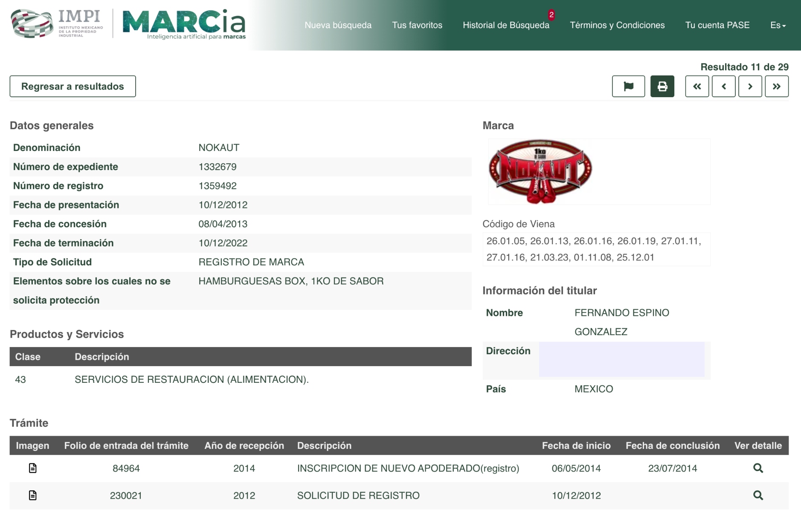801x532 pixels.
Task: Go to the previous result
Action: pyautogui.click(x=723, y=87)
